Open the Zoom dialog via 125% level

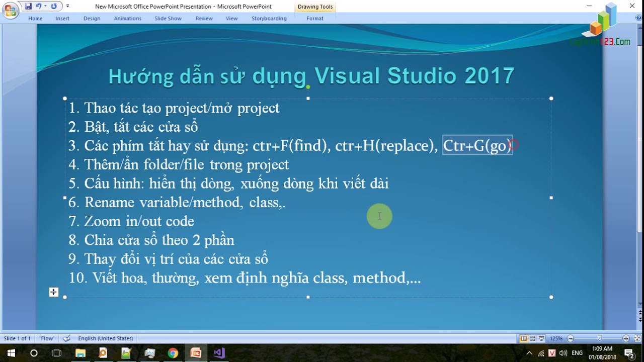pos(556,338)
